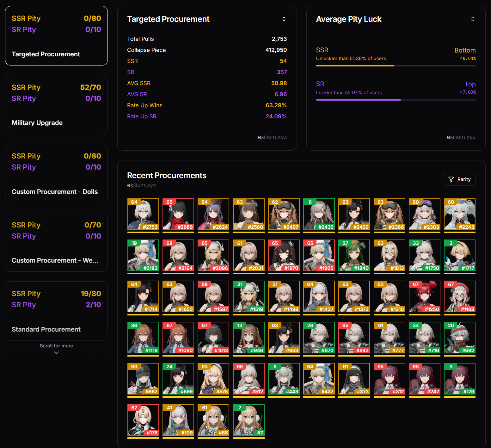Select the pull #682 character portrait

point(460,338)
